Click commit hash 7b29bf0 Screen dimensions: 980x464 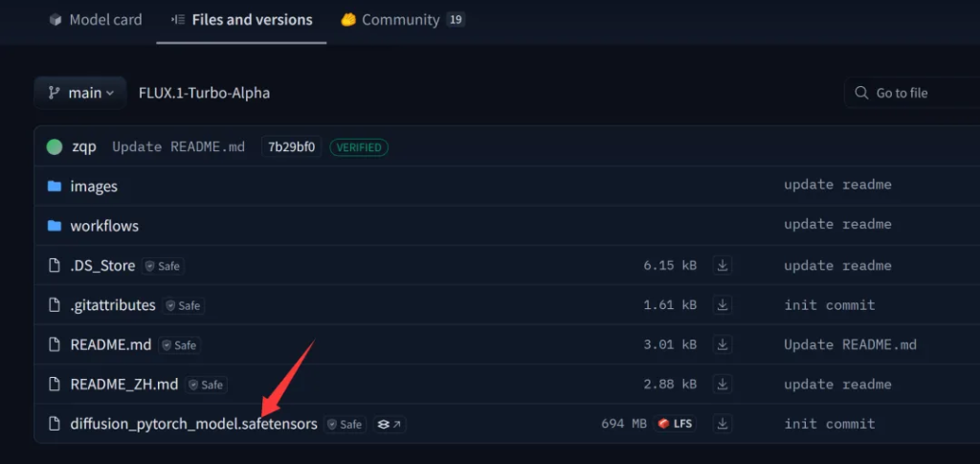tap(291, 147)
